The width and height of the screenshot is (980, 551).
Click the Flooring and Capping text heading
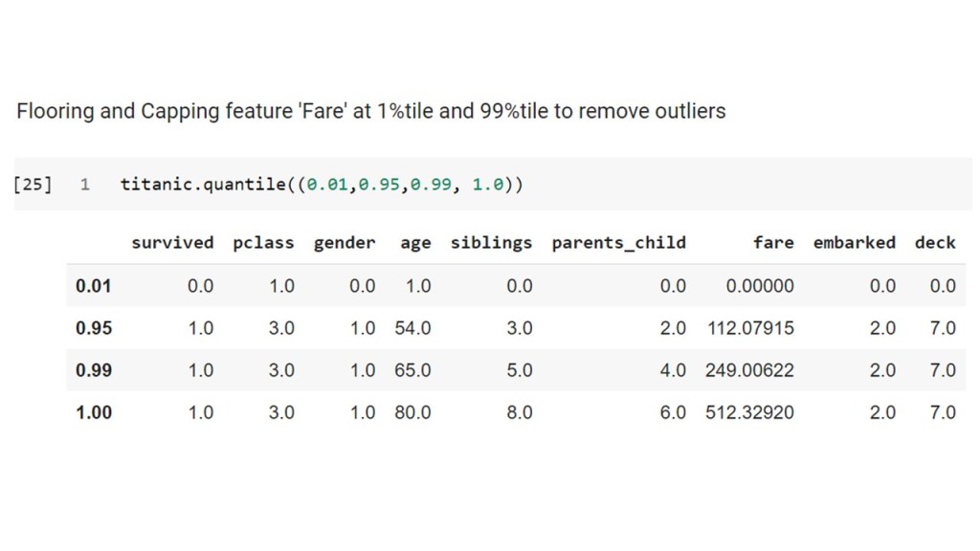pos(370,111)
